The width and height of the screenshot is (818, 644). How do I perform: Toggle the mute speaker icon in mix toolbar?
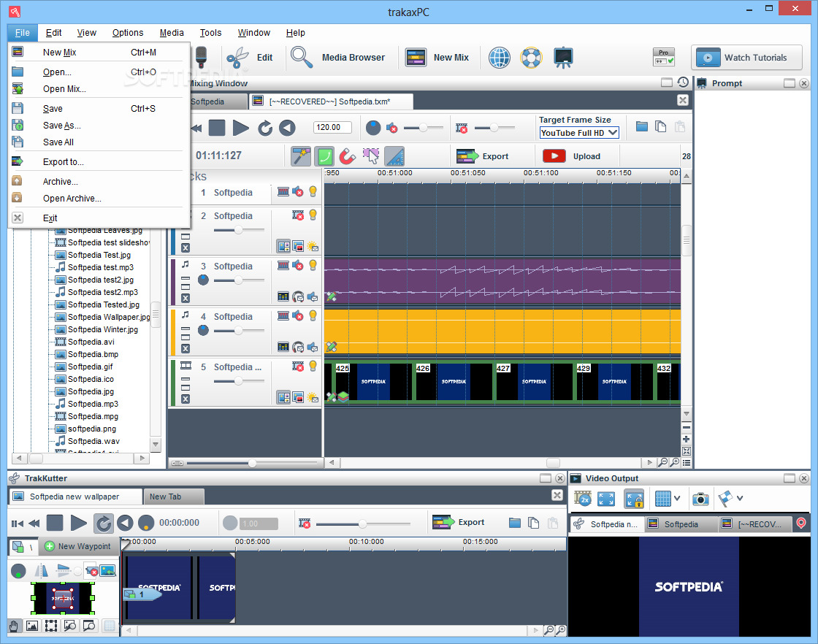pos(391,128)
